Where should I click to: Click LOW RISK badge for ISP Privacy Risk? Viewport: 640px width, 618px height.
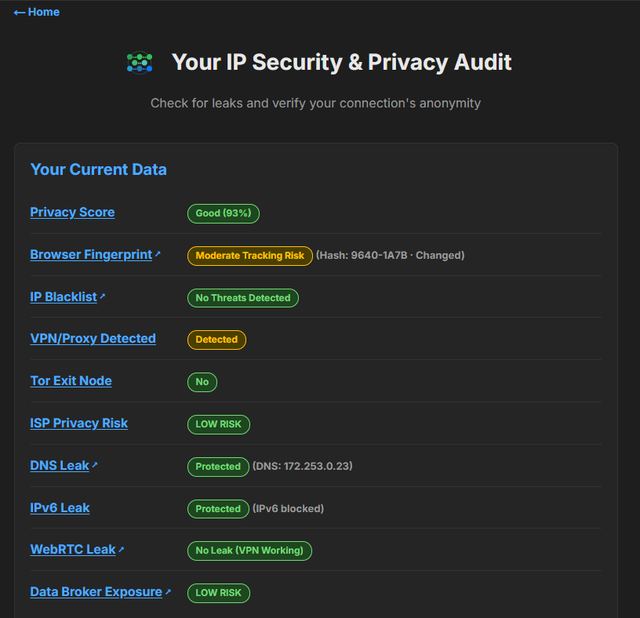point(218,425)
